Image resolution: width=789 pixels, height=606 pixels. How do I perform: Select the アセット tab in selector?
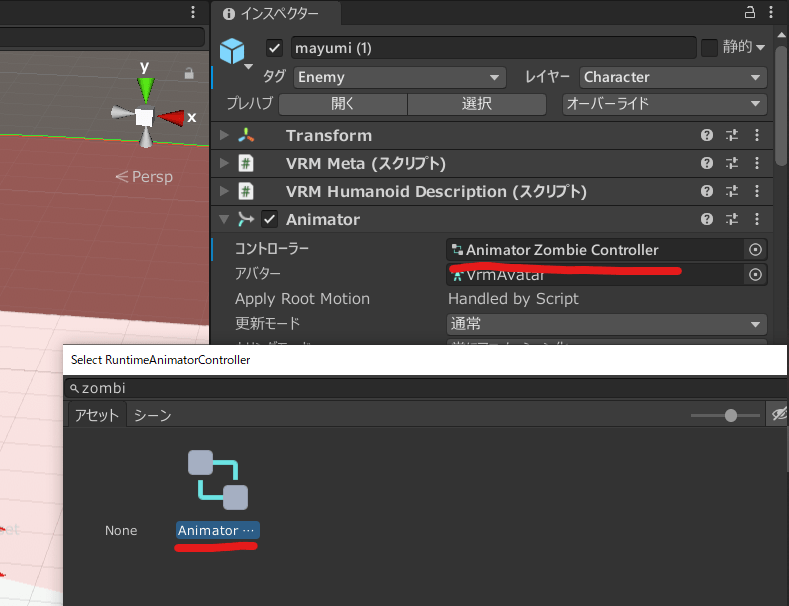pos(96,416)
